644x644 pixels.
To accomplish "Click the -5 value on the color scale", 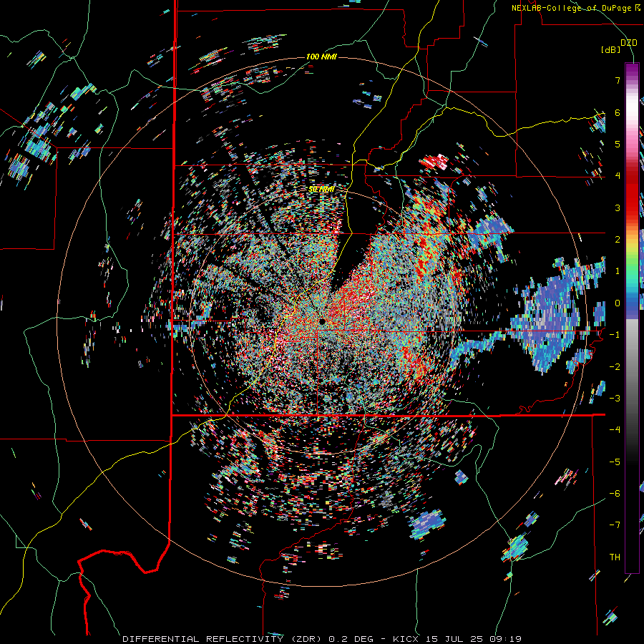I will pos(615,462).
